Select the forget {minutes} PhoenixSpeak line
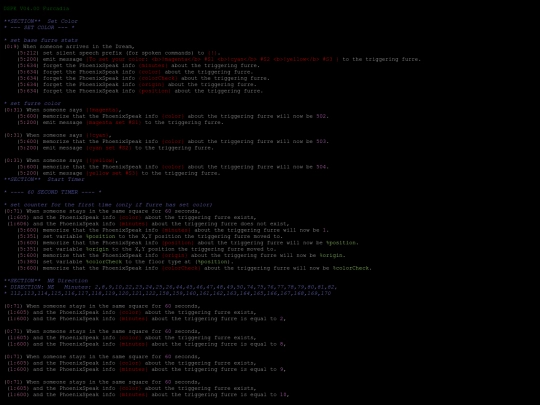Screen dimensions: 540x405 pyautogui.click(x=138, y=65)
